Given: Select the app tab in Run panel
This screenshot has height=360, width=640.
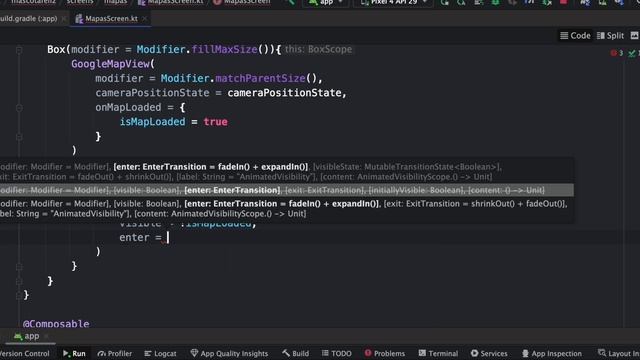Looking at the screenshot, I should click(27, 336).
